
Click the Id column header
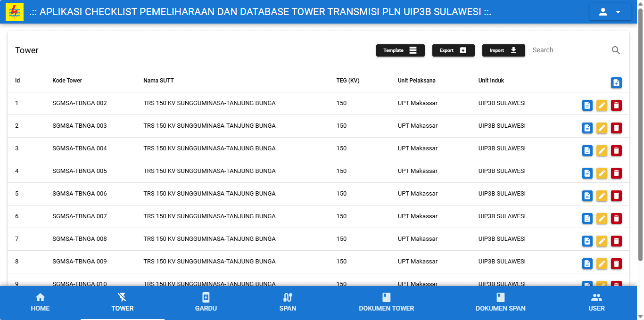coord(17,81)
